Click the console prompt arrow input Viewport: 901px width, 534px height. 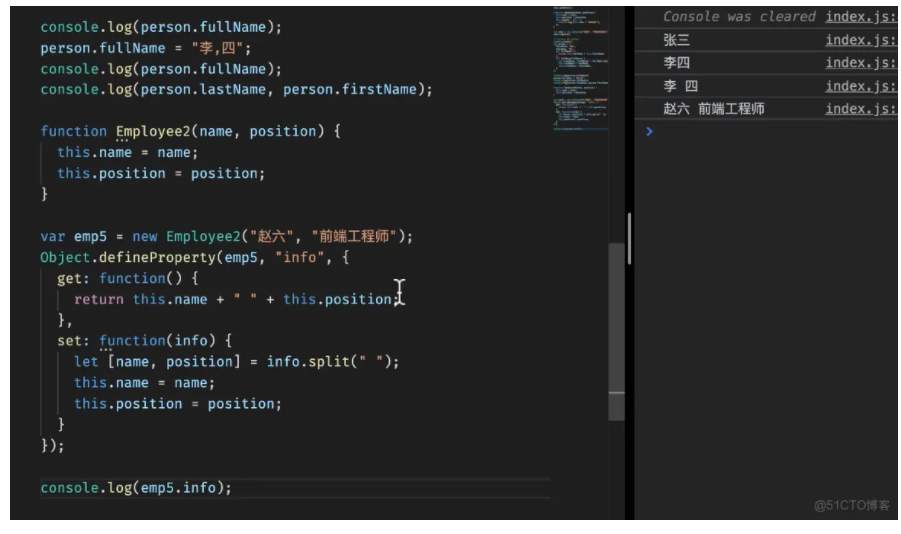pyautogui.click(x=649, y=132)
